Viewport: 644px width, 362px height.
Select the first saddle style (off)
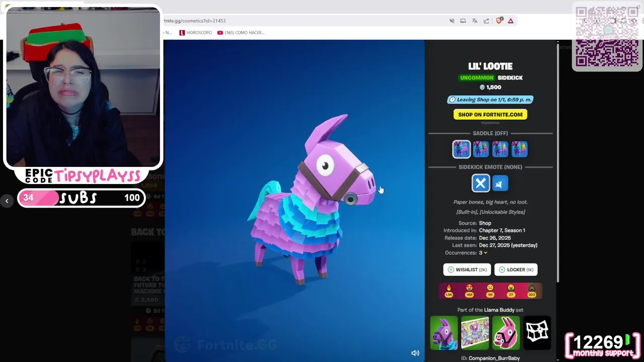coord(461,149)
